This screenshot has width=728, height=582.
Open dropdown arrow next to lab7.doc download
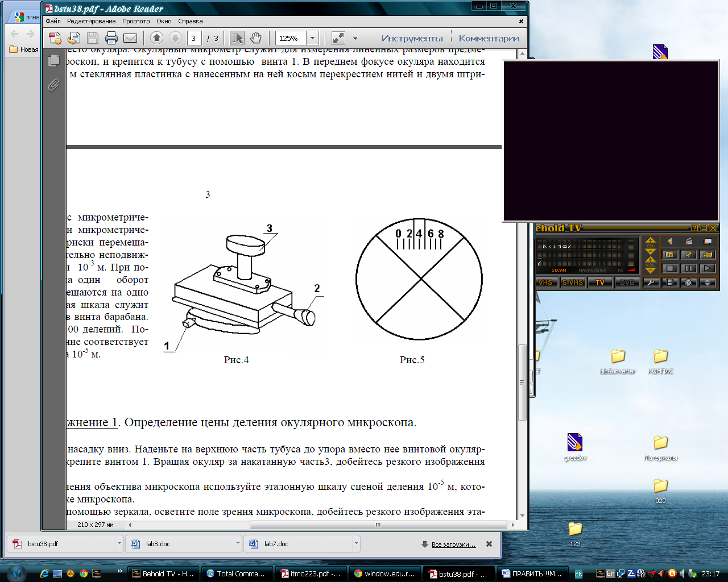(356, 543)
